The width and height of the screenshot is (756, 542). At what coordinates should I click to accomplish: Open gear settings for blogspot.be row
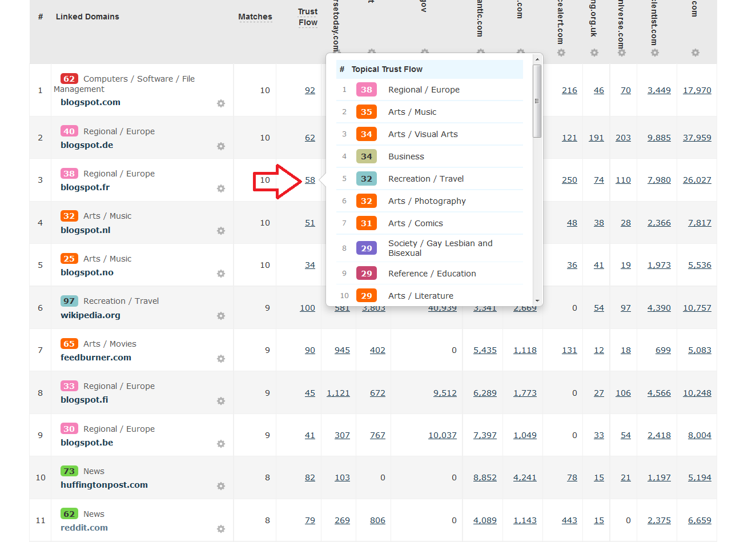tap(221, 444)
